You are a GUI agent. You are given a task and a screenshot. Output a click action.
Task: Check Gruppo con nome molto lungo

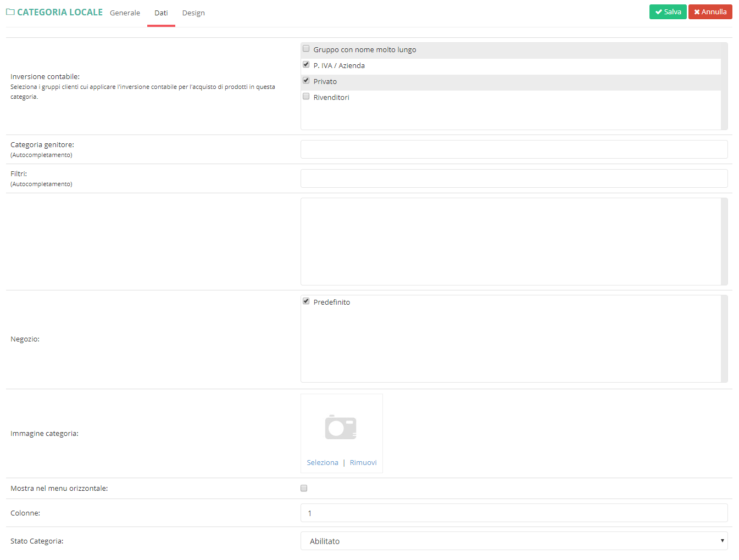coord(306,48)
